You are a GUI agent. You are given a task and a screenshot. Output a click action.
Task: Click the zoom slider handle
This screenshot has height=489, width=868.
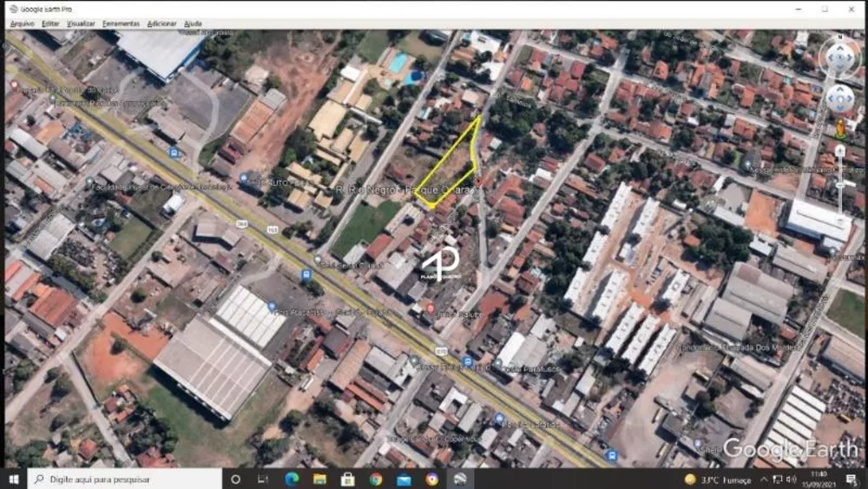(840, 186)
